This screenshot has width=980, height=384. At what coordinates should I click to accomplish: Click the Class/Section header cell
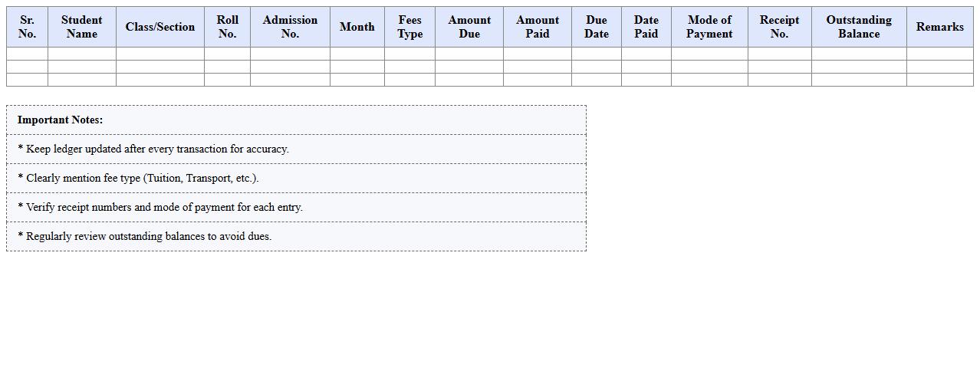(159, 27)
